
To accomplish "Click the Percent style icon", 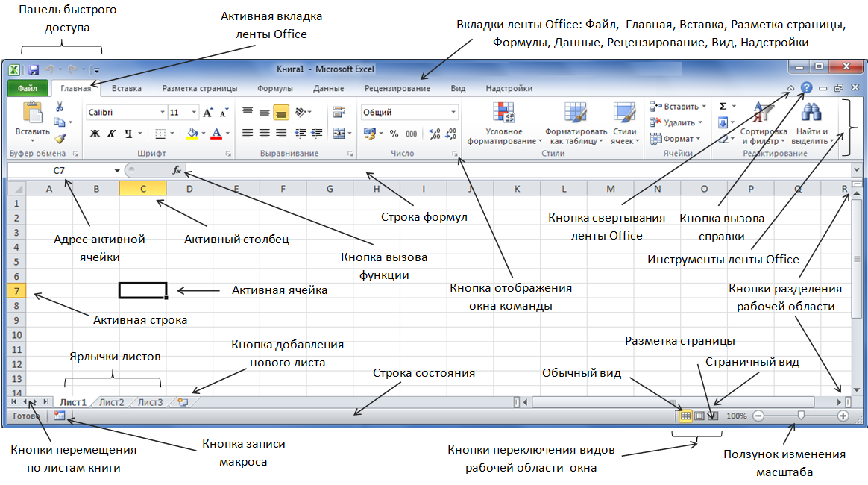I will point(394,134).
